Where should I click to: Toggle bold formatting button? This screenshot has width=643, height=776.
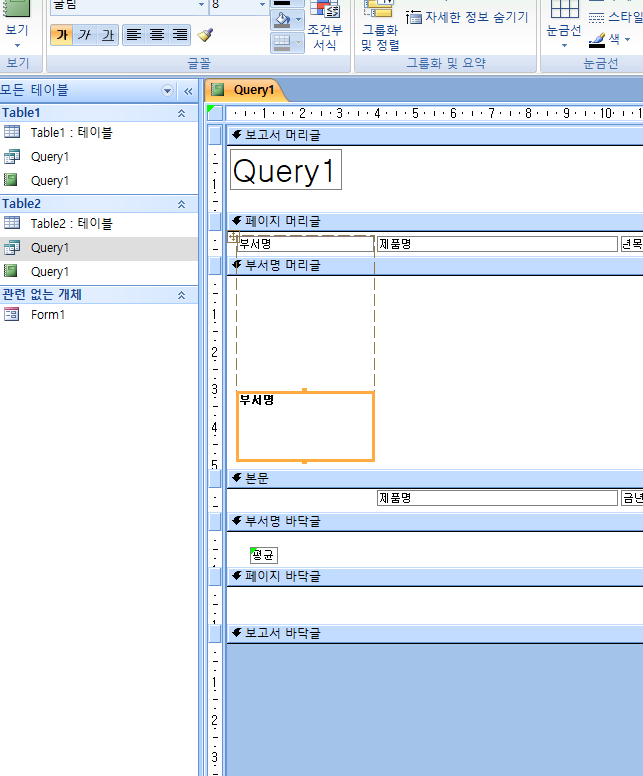[x=62, y=35]
